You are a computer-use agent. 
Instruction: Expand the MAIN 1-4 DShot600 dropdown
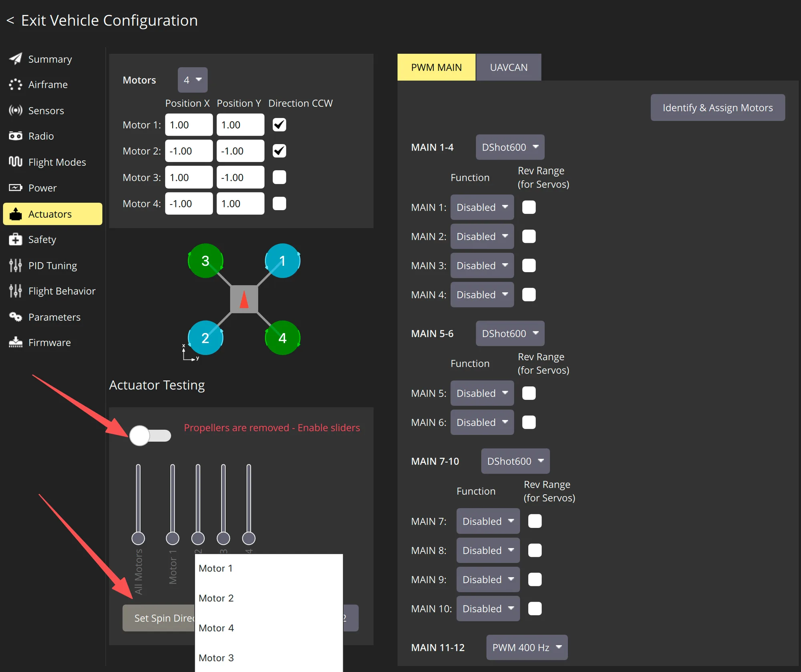510,147
